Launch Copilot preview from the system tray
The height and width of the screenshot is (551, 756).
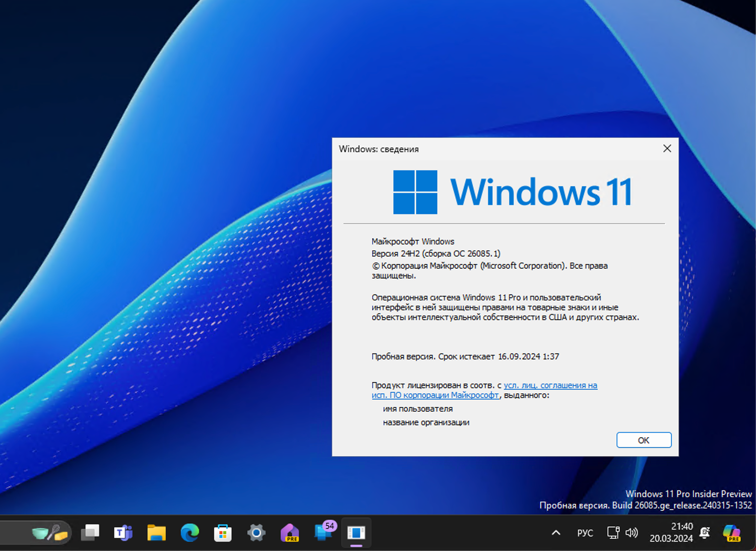[731, 533]
